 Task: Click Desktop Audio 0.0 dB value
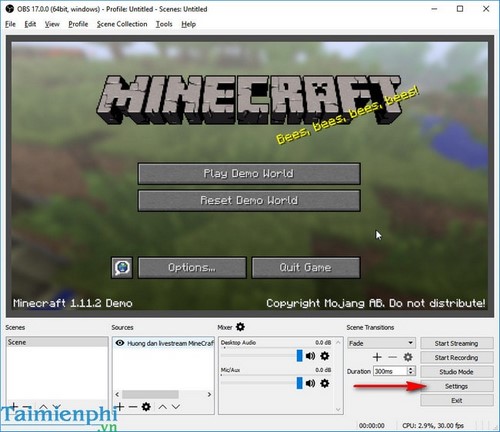click(x=323, y=343)
